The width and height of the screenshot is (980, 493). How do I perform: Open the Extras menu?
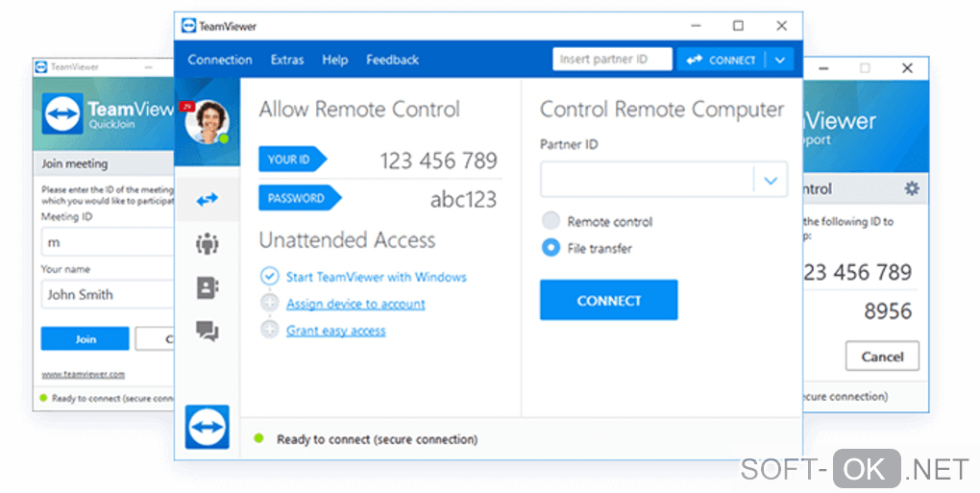click(x=287, y=60)
